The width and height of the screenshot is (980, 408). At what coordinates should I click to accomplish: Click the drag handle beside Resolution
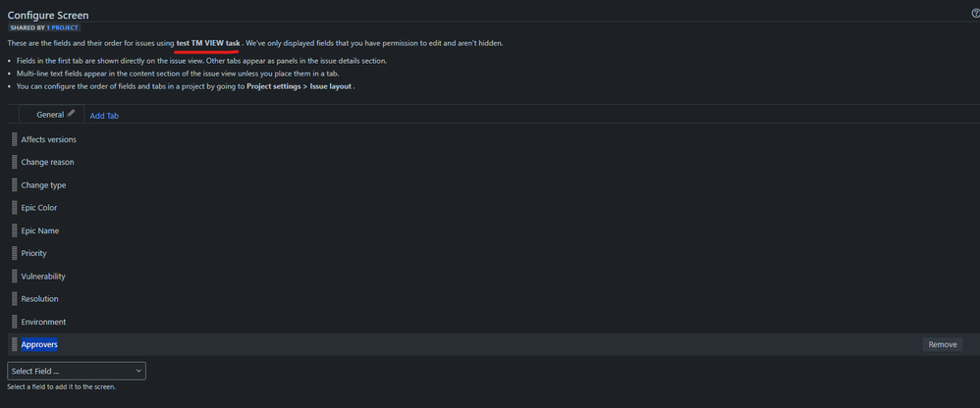point(15,299)
